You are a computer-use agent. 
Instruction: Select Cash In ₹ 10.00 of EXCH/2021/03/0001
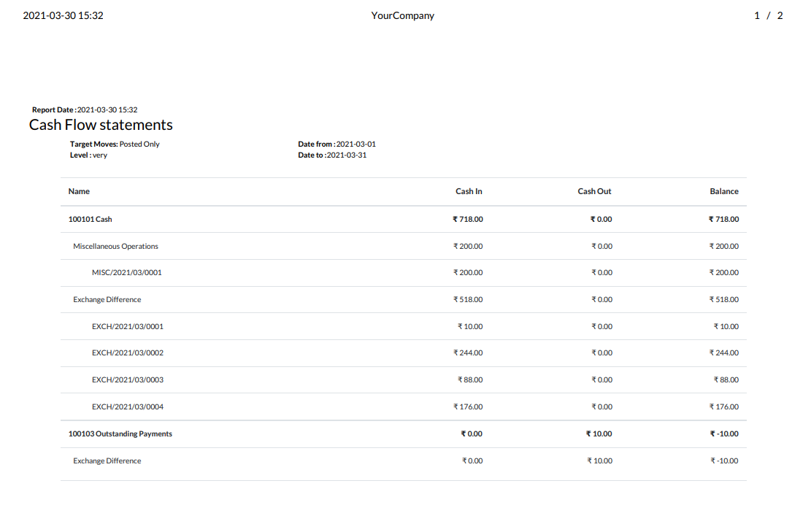coord(470,326)
